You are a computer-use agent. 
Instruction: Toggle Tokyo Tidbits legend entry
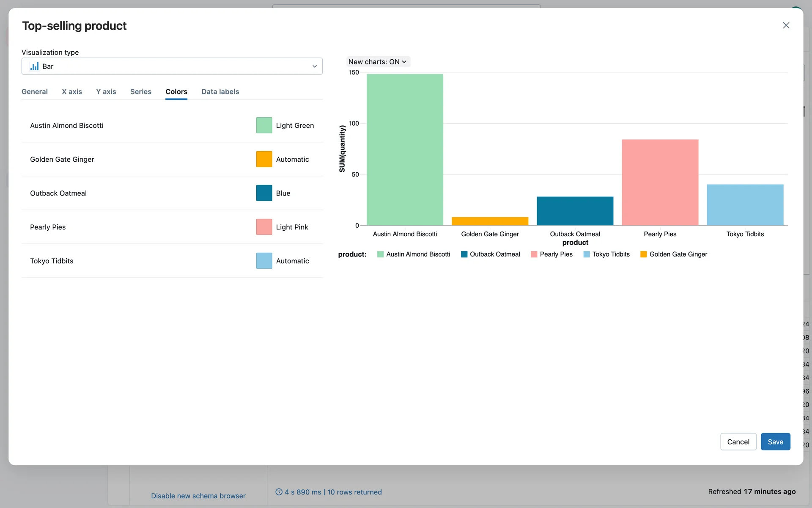click(x=610, y=254)
